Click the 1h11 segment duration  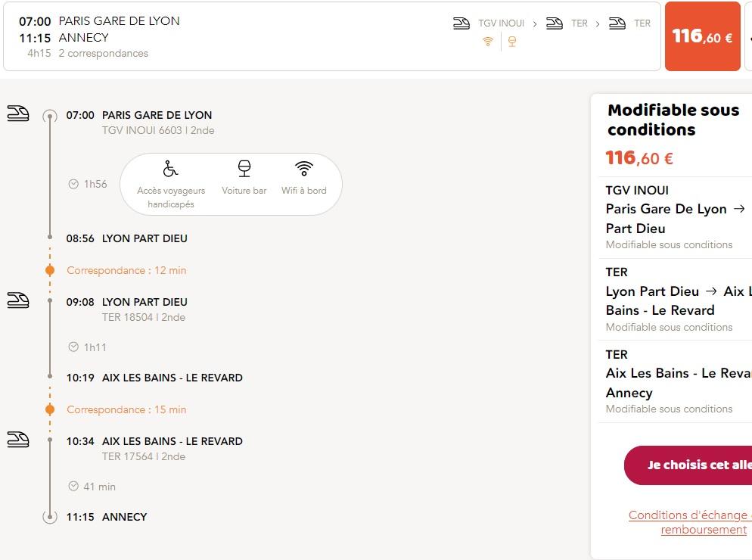[x=95, y=347]
